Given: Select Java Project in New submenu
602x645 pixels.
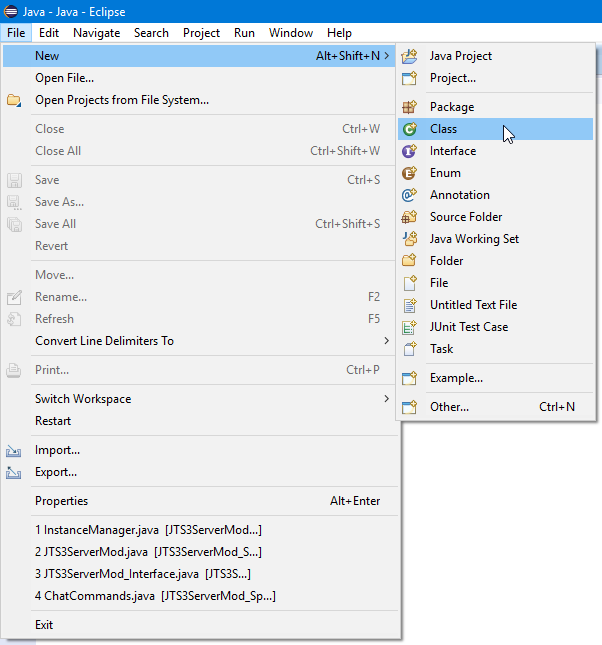Looking at the screenshot, I should point(495,56).
